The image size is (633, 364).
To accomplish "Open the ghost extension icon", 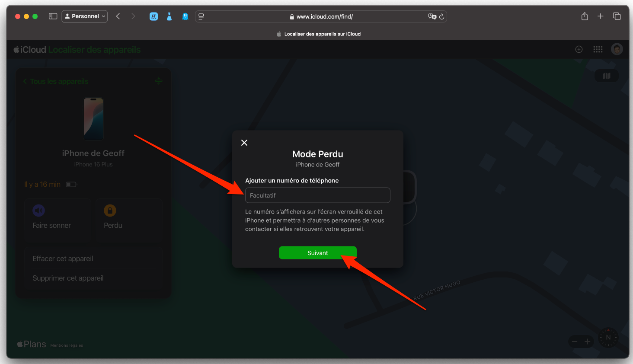I will click(185, 16).
